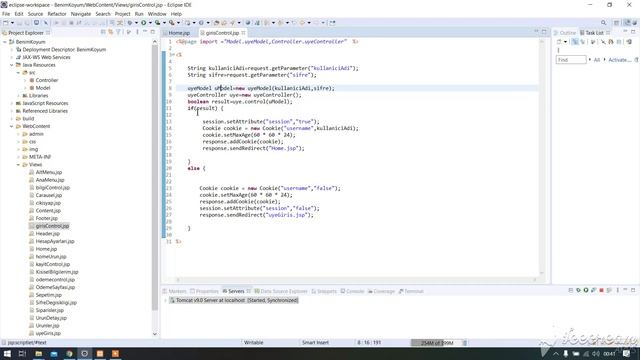
Task: Click debug-mode server icon in Servers toolbar
Action: 578,290
